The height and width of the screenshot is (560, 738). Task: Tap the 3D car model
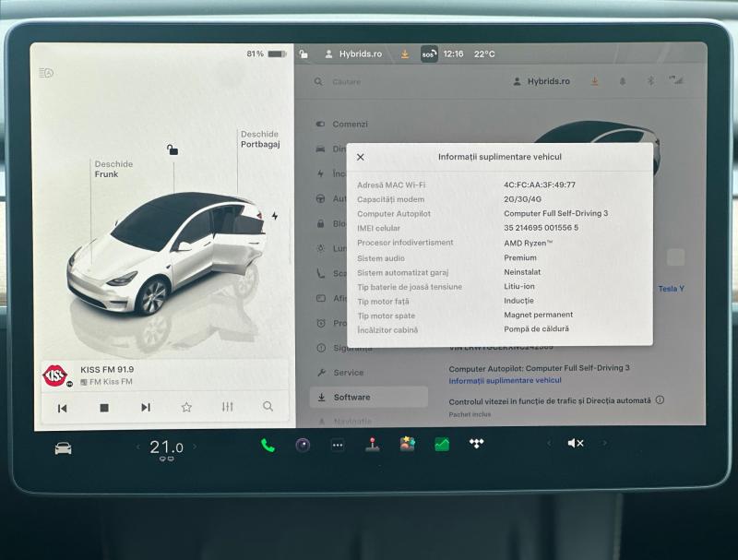(x=165, y=254)
